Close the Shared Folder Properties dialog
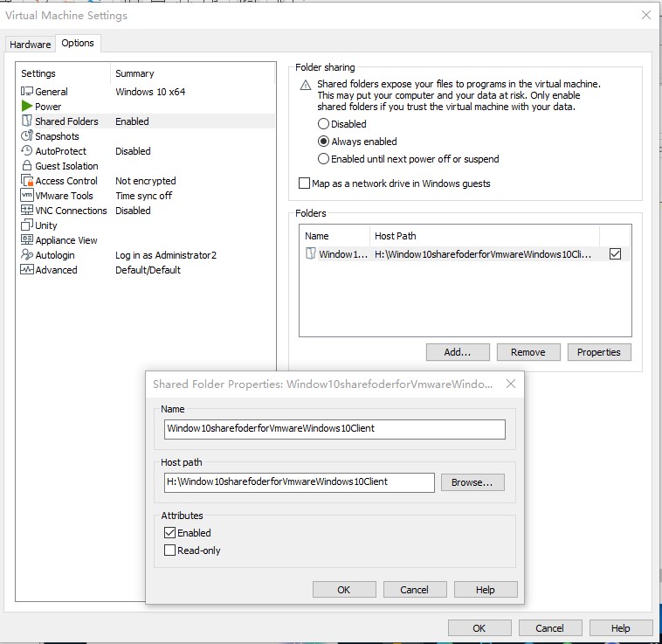662x644 pixels. point(511,384)
